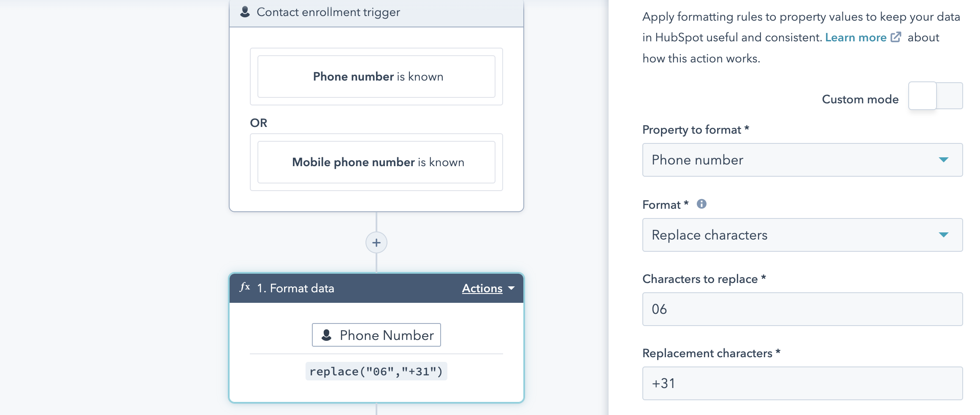The height and width of the screenshot is (415, 980).
Task: Click the person icon in Phone Number token
Action: pos(326,335)
